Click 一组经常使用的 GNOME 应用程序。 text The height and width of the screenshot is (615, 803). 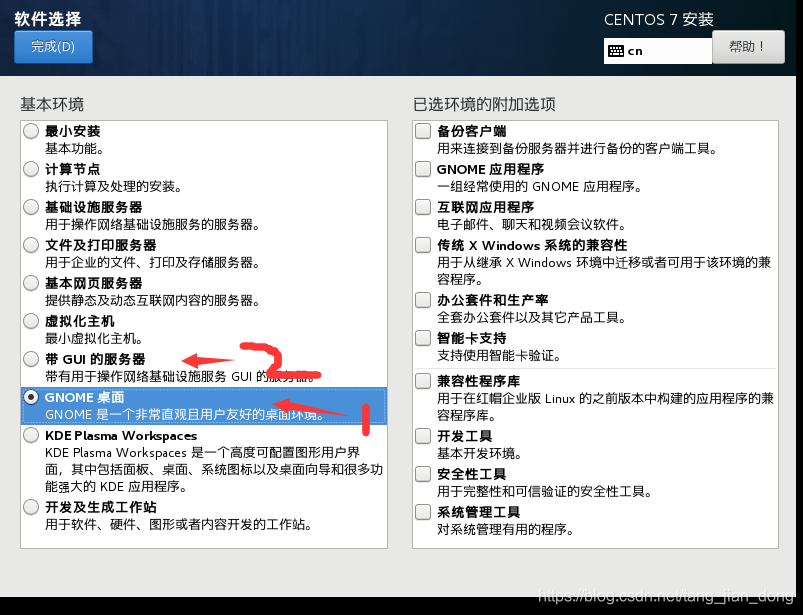tap(540, 186)
